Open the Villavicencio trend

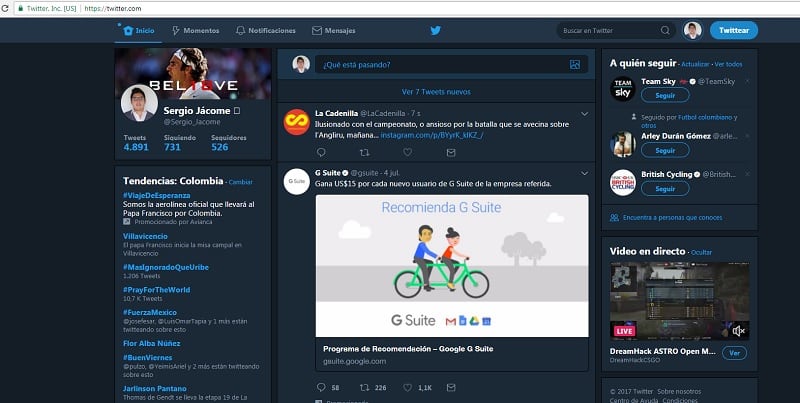(x=145, y=236)
